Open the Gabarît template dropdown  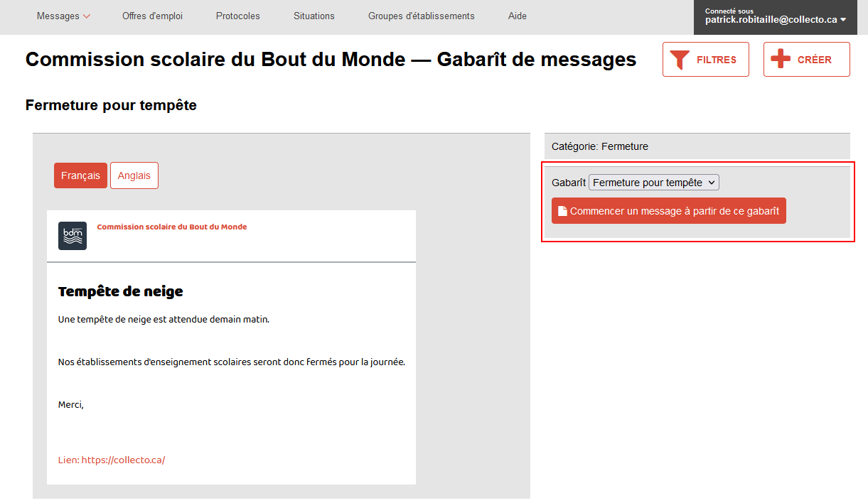point(654,183)
